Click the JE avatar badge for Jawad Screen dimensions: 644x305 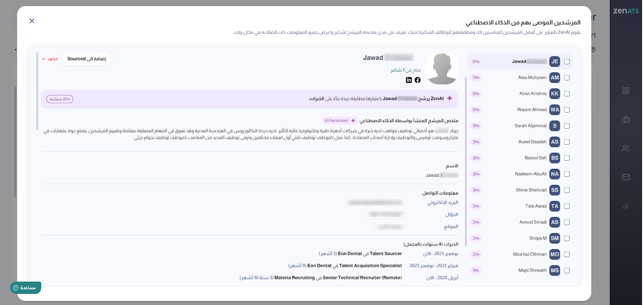point(555,61)
